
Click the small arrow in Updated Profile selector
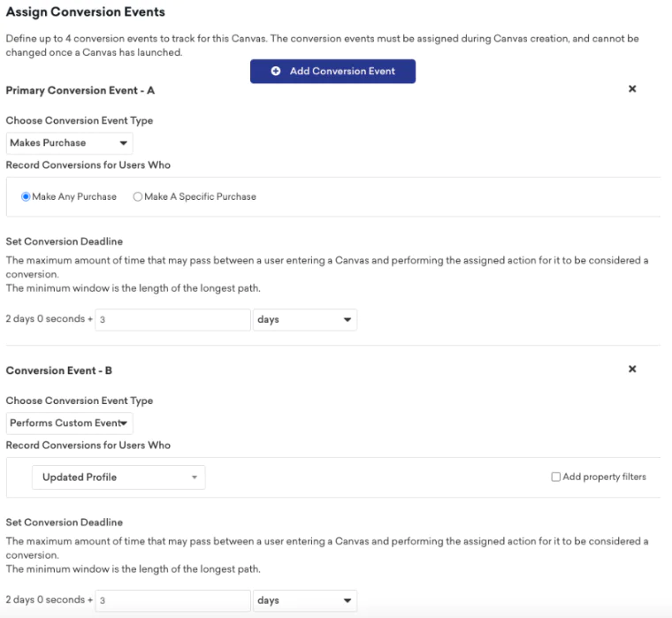[x=194, y=477]
